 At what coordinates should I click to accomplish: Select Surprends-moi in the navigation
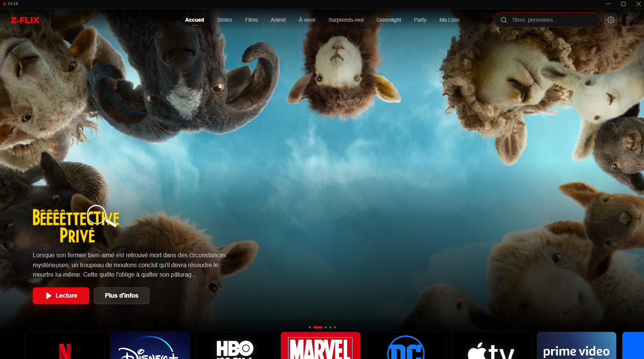click(346, 20)
